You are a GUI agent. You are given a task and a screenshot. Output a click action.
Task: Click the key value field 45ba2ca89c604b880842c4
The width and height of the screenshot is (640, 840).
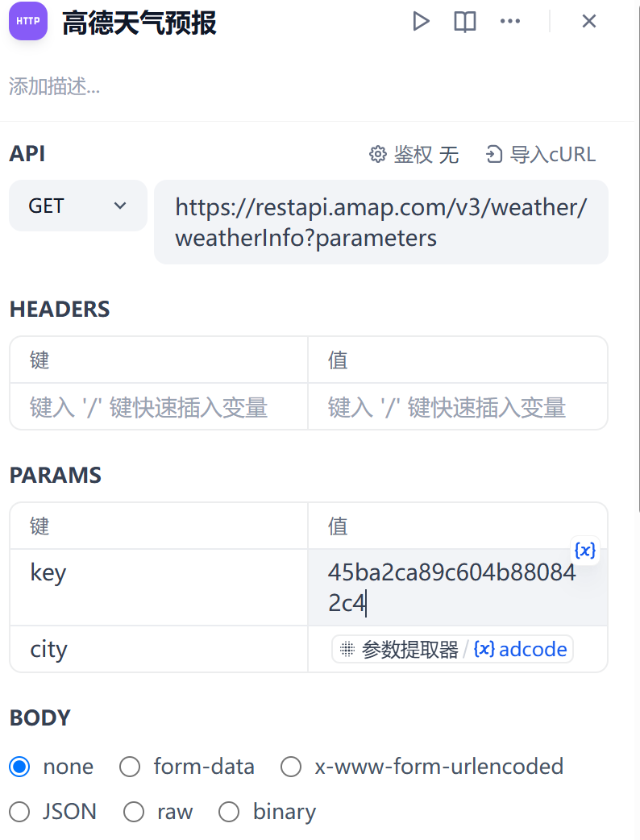click(457, 587)
